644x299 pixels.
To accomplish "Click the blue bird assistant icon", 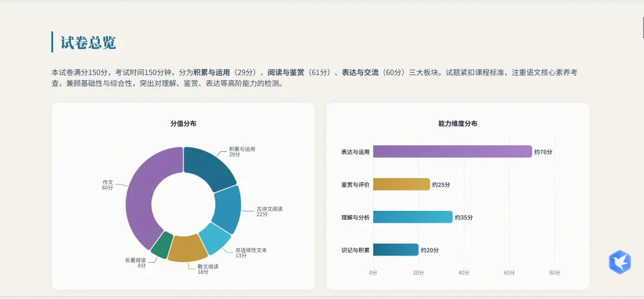I will click(x=620, y=261).
